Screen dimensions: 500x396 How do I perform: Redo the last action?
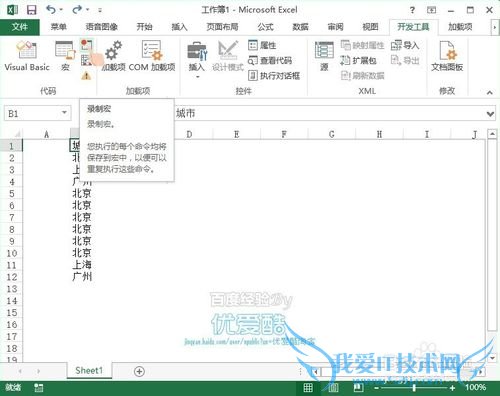tap(77, 10)
